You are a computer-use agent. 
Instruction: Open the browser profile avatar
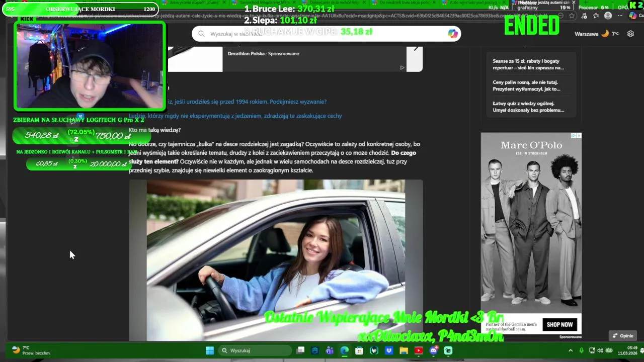(x=608, y=16)
